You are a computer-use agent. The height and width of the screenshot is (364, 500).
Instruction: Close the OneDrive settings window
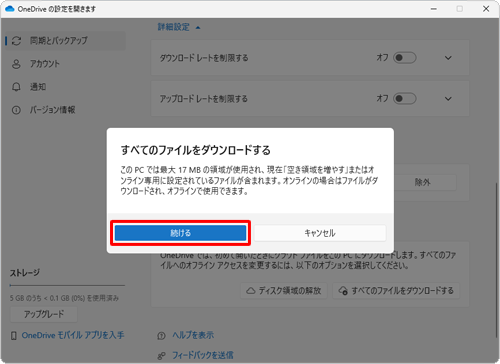point(486,9)
